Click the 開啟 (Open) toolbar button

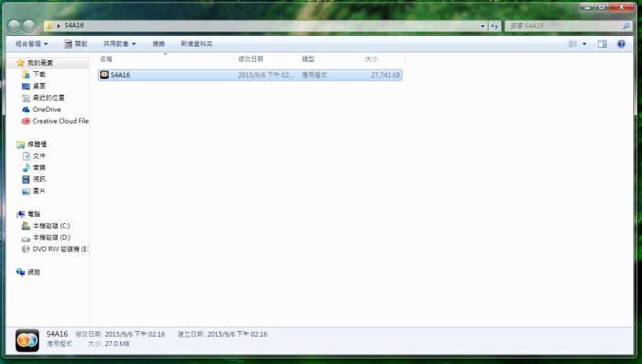coord(76,44)
